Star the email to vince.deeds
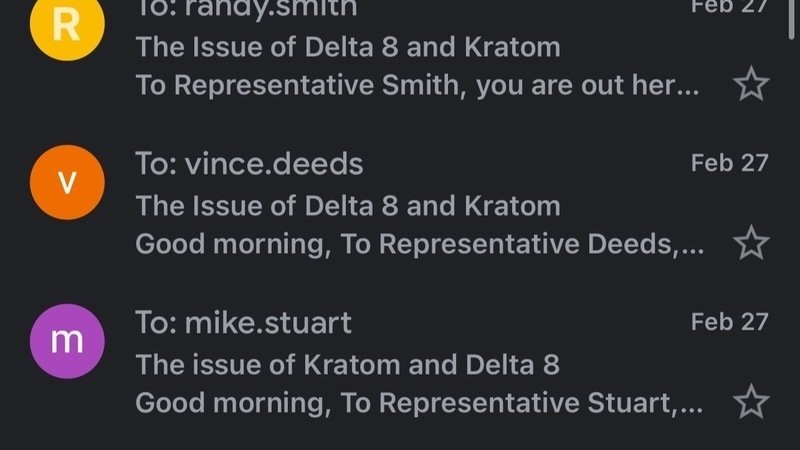The height and width of the screenshot is (450, 800). 750,242
